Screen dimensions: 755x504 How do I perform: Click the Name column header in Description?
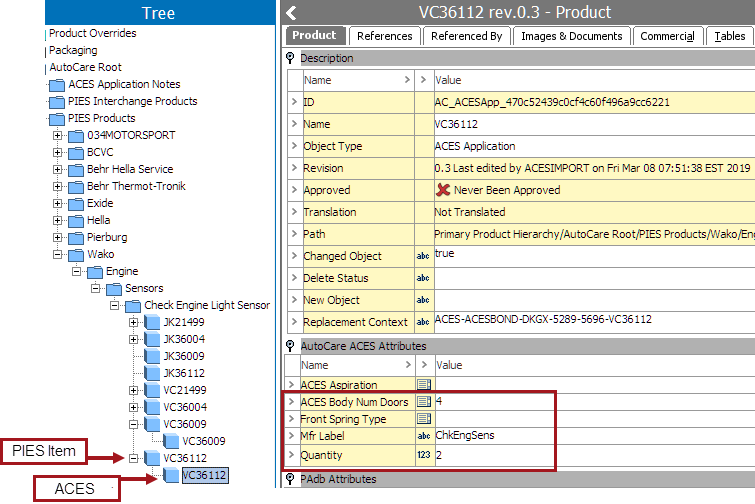click(350, 80)
